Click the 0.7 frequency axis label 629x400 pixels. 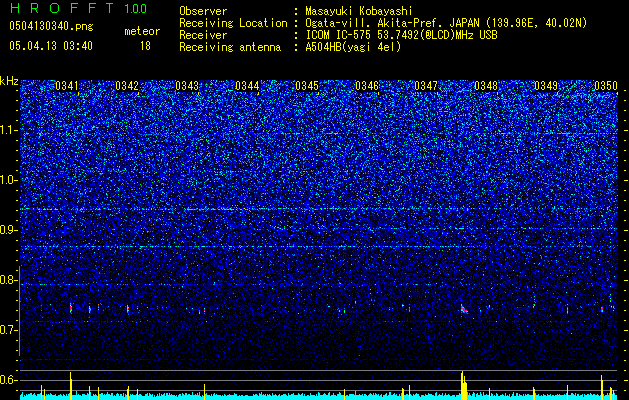[x=9, y=330]
